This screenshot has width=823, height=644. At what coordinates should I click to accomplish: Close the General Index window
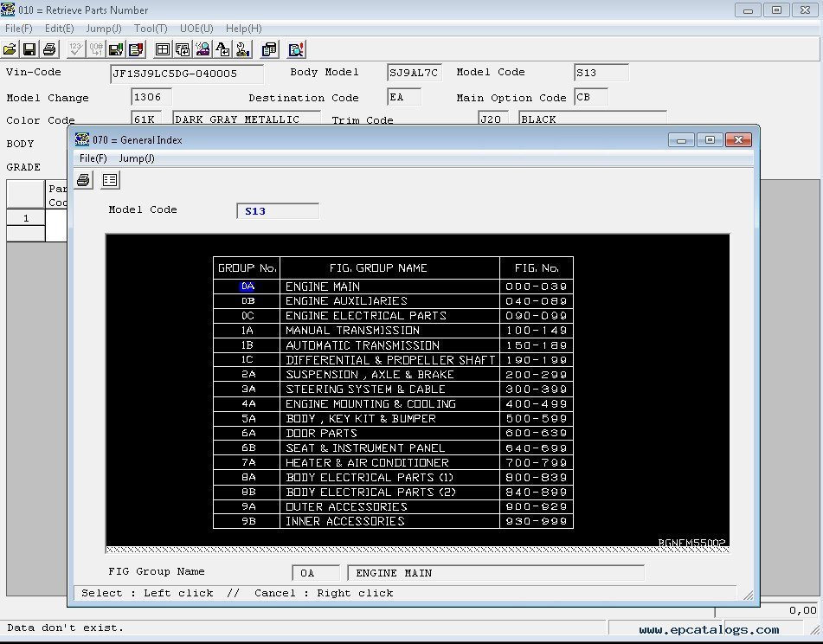click(x=737, y=140)
